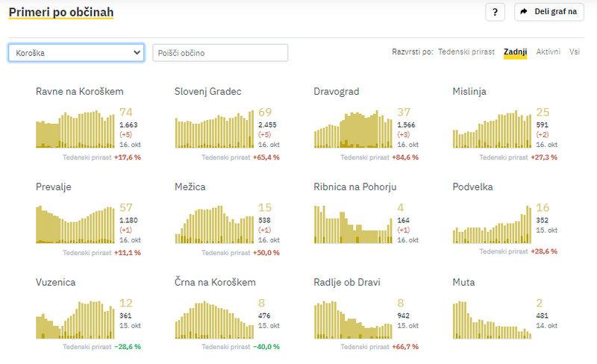Select the Zadnji sort option
The width and height of the screenshot is (597, 364).
(515, 52)
